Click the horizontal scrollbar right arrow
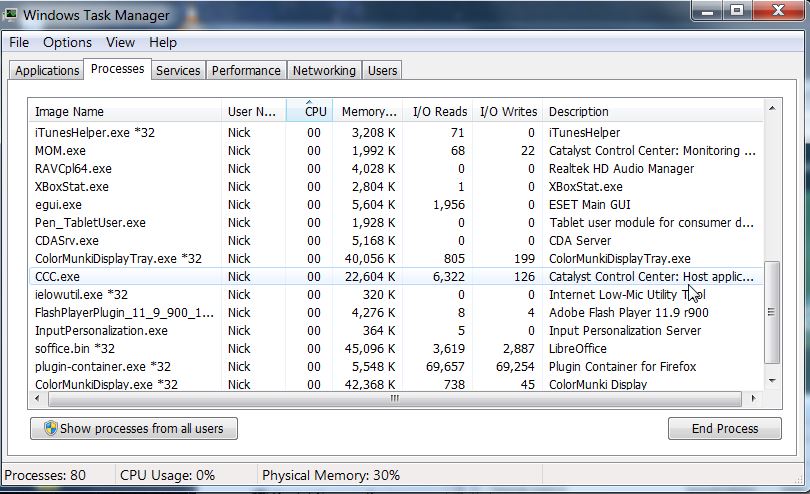 (754, 398)
